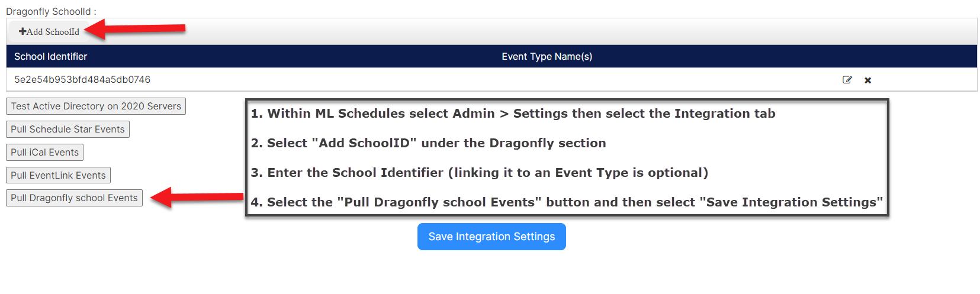980x294 pixels.
Task: Click the Add SchoolId plus button
Action: 49,32
